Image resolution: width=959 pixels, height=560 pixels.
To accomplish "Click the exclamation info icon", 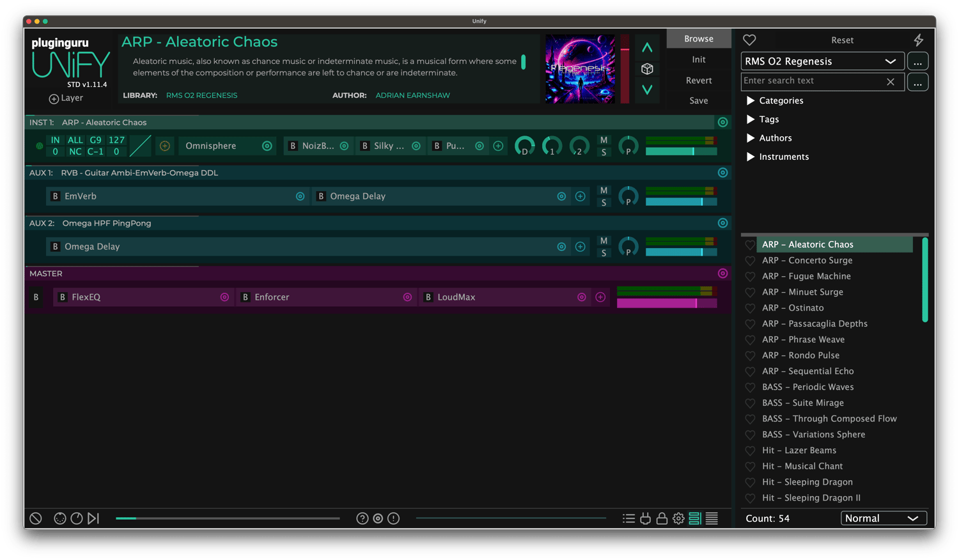I will [394, 518].
